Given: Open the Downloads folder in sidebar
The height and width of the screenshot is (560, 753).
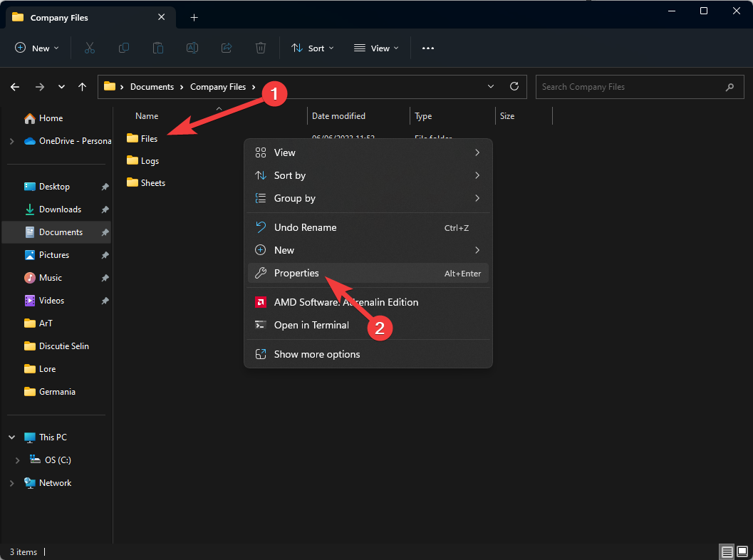Looking at the screenshot, I should coord(60,209).
